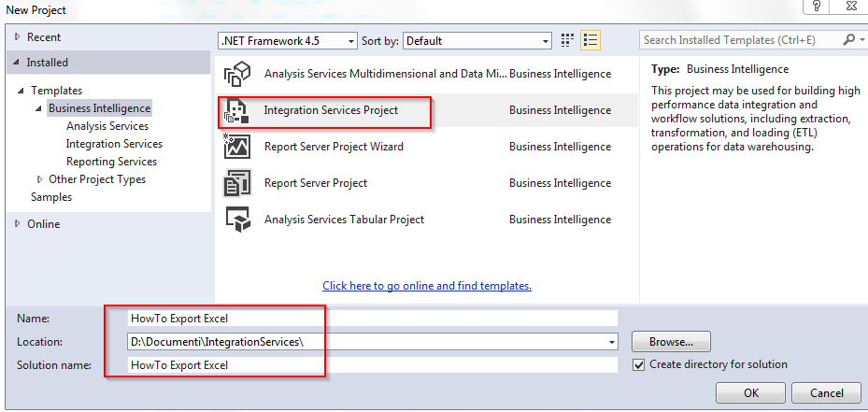This screenshot has width=868, height=412.
Task: Click the Cancel button
Action: [x=827, y=393]
